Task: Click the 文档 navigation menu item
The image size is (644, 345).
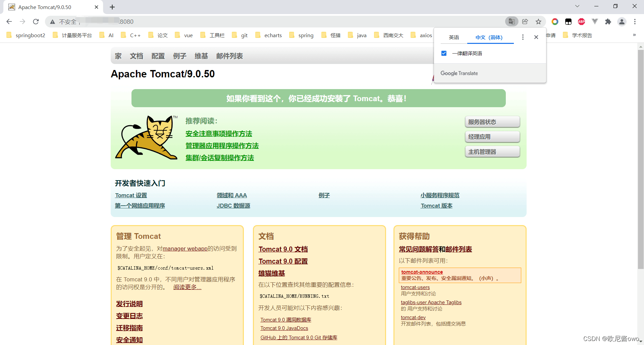Action: click(x=137, y=56)
